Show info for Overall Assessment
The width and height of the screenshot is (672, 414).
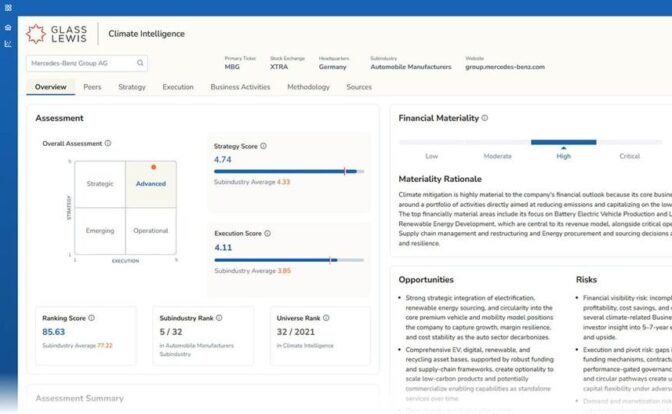pos(108,143)
